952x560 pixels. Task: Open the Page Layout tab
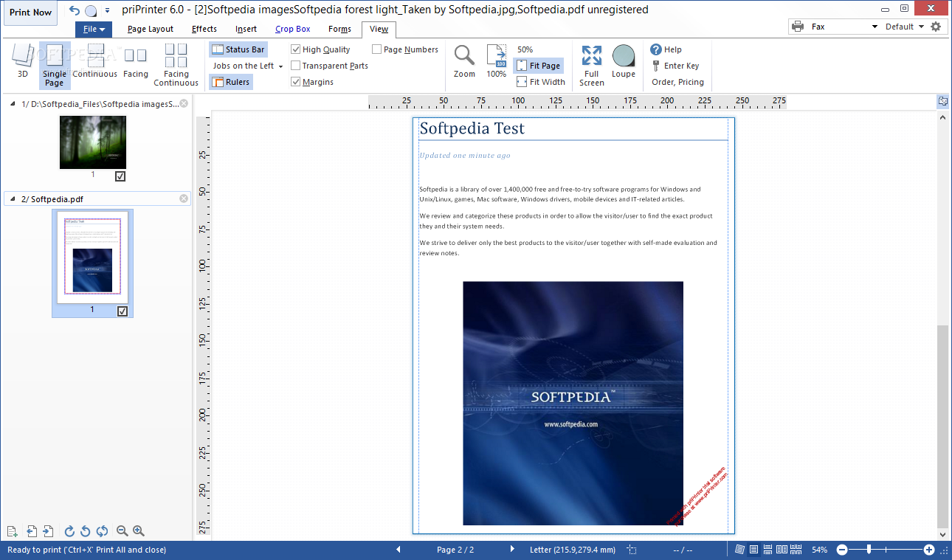[x=151, y=30]
